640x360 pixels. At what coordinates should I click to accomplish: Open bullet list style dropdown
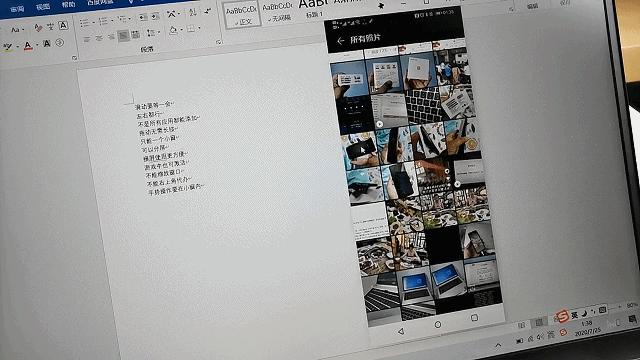[x=93, y=22]
